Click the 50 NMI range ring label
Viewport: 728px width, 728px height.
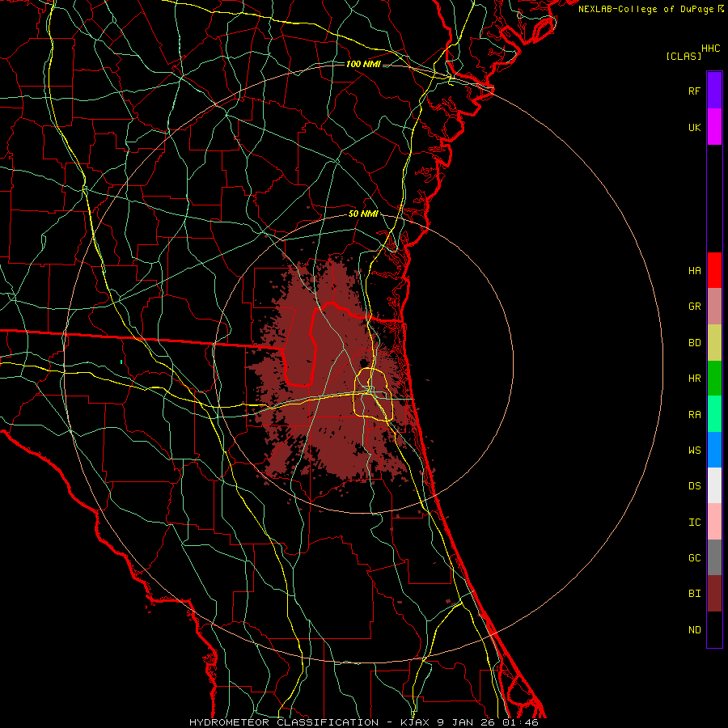click(363, 214)
